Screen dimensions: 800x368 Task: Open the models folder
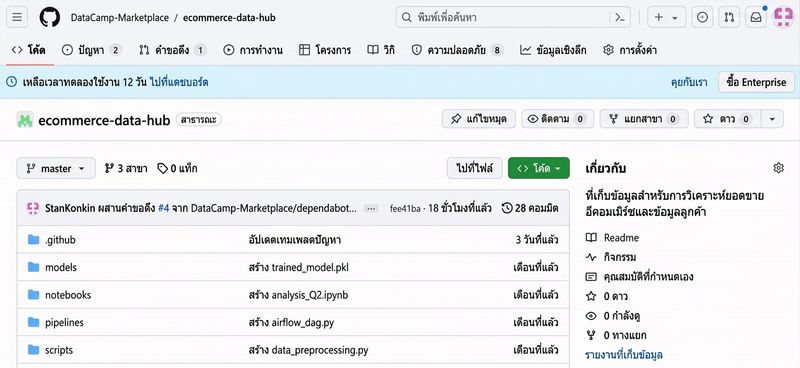click(61, 267)
